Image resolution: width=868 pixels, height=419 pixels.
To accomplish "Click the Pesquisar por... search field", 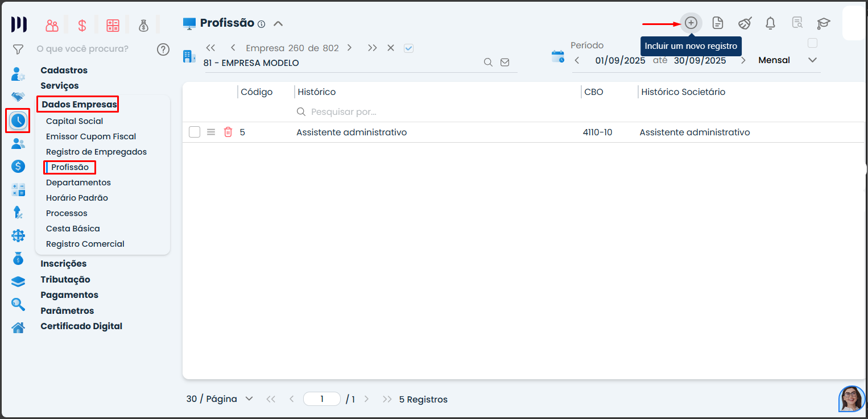I will pyautogui.click(x=435, y=112).
